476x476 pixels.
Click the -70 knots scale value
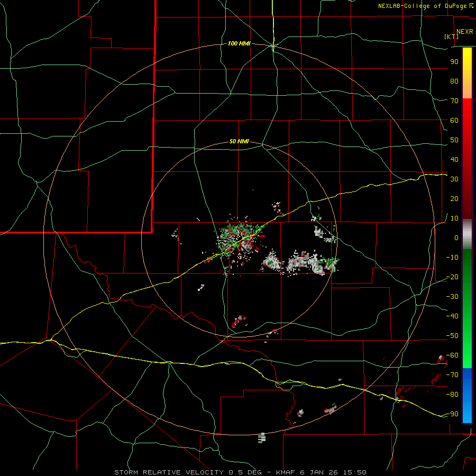point(452,375)
